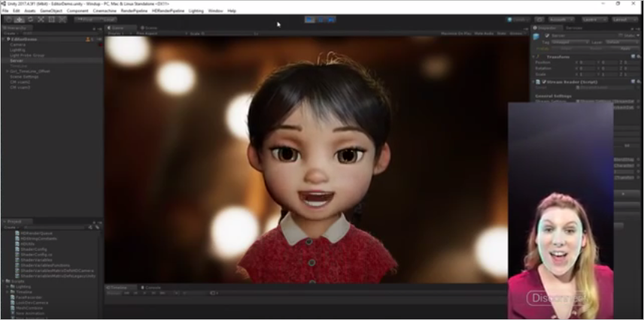
Task: Open the Help menu
Action: (232, 11)
